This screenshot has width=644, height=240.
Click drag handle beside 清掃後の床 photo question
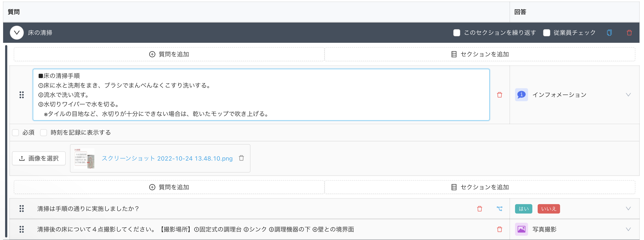click(x=22, y=229)
